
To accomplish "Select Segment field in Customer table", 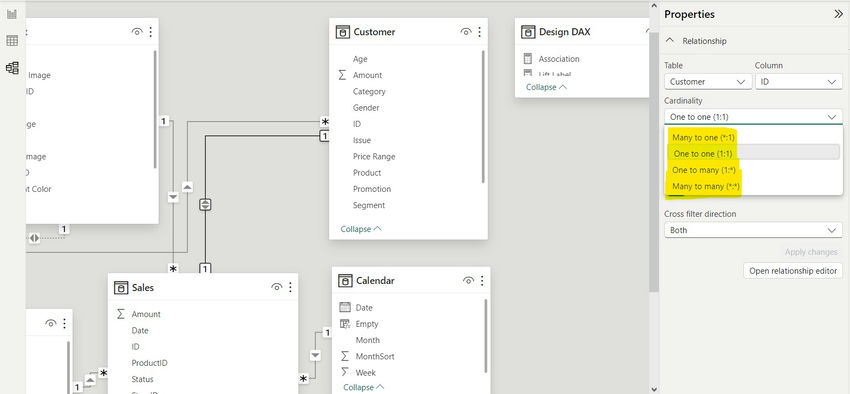I will click(x=369, y=205).
